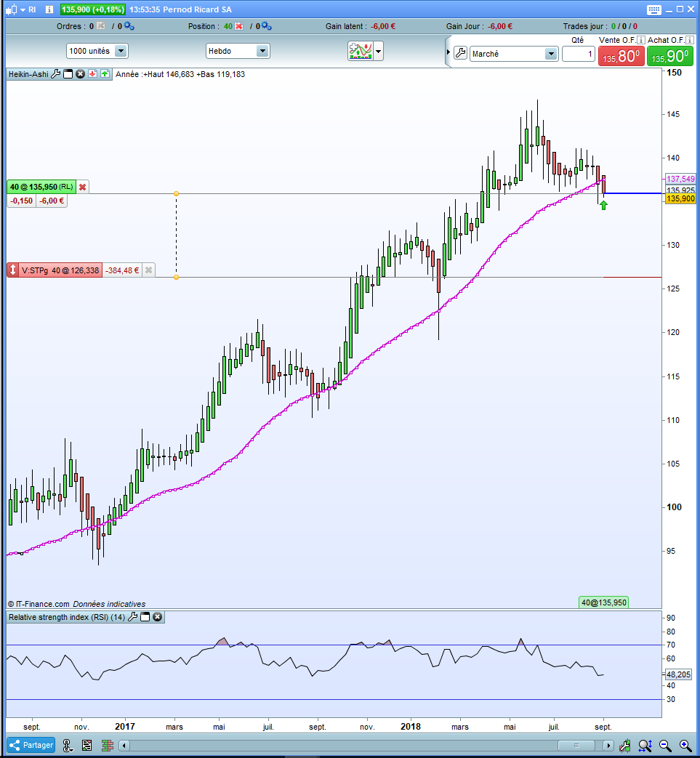Screen dimensions: 700x758
Task: Click the RSI value 48,205 label
Action: [x=678, y=674]
